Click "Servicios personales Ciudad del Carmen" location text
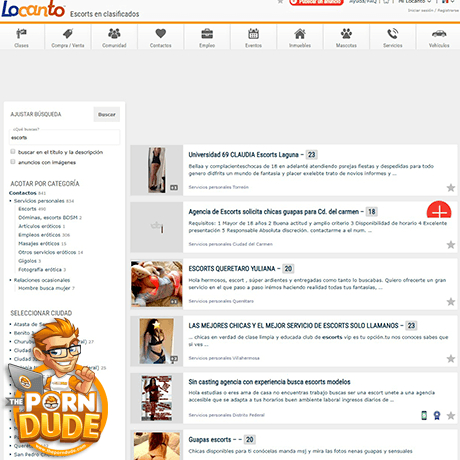This screenshot has width=460, height=460. (231, 244)
